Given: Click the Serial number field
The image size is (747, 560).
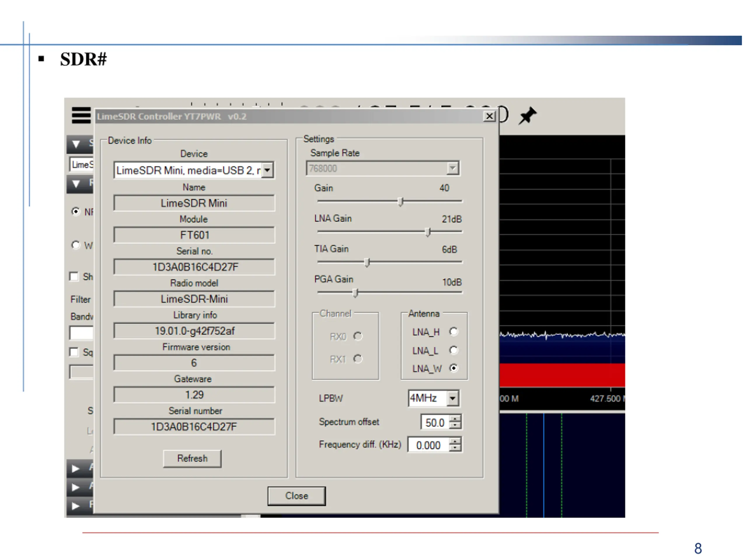Looking at the screenshot, I should 194,427.
